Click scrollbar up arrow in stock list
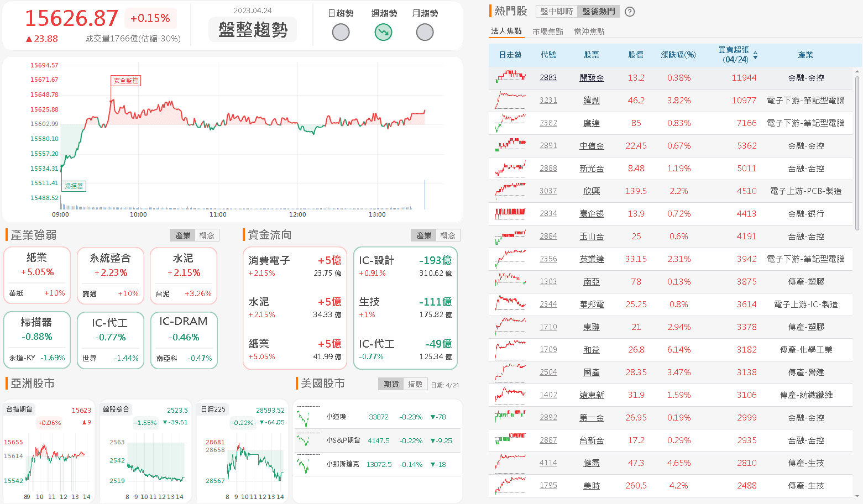Screen dimensions: 863x504 (857, 71)
